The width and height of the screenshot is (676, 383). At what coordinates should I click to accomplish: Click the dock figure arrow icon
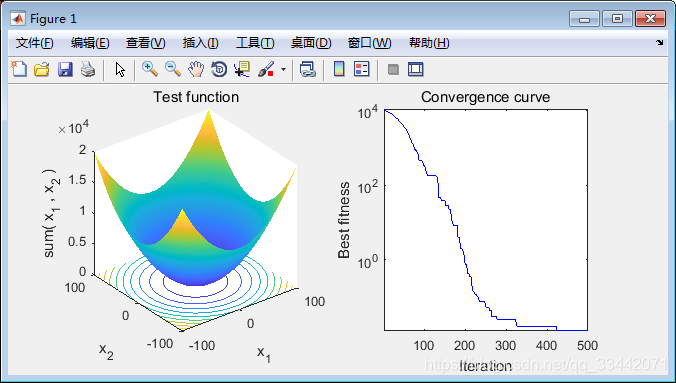[660, 42]
